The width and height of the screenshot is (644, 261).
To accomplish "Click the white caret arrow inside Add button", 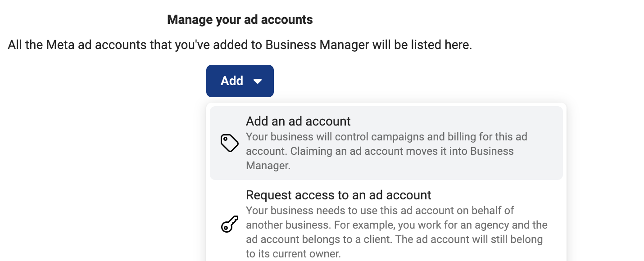I will click(258, 81).
